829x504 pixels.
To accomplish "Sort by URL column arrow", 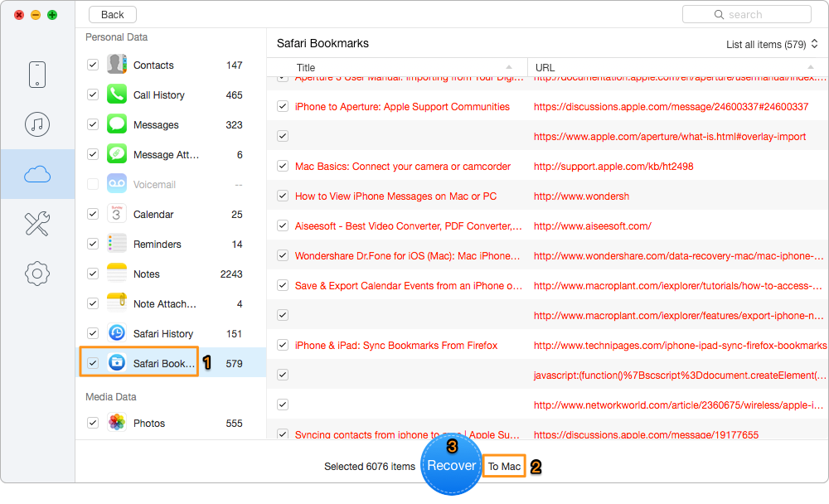I will click(811, 67).
